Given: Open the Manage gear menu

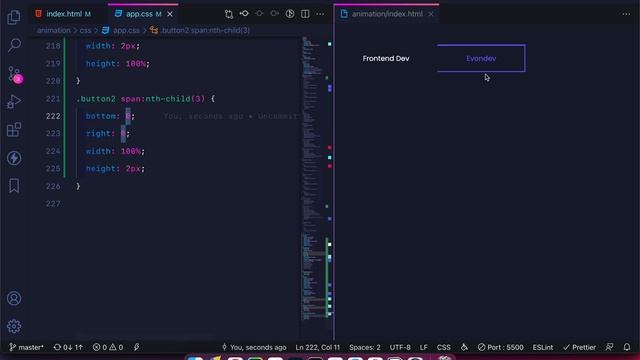Looking at the screenshot, I should click(x=14, y=326).
